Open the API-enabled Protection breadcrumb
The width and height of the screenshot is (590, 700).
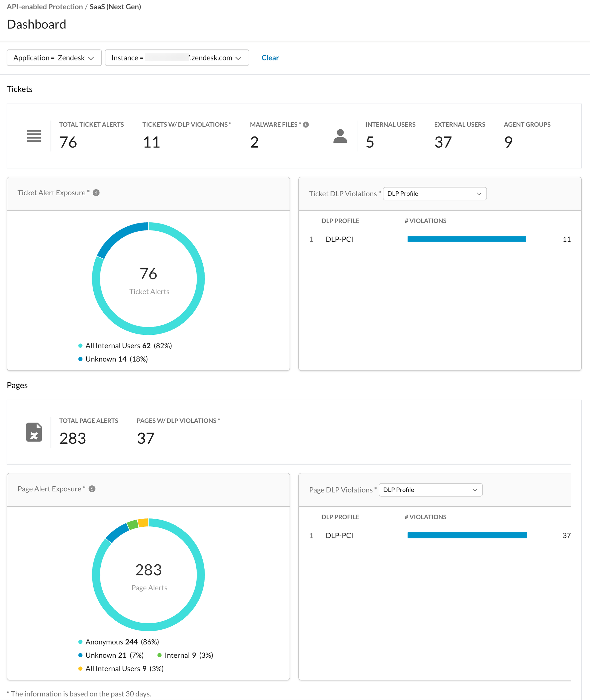click(x=45, y=7)
